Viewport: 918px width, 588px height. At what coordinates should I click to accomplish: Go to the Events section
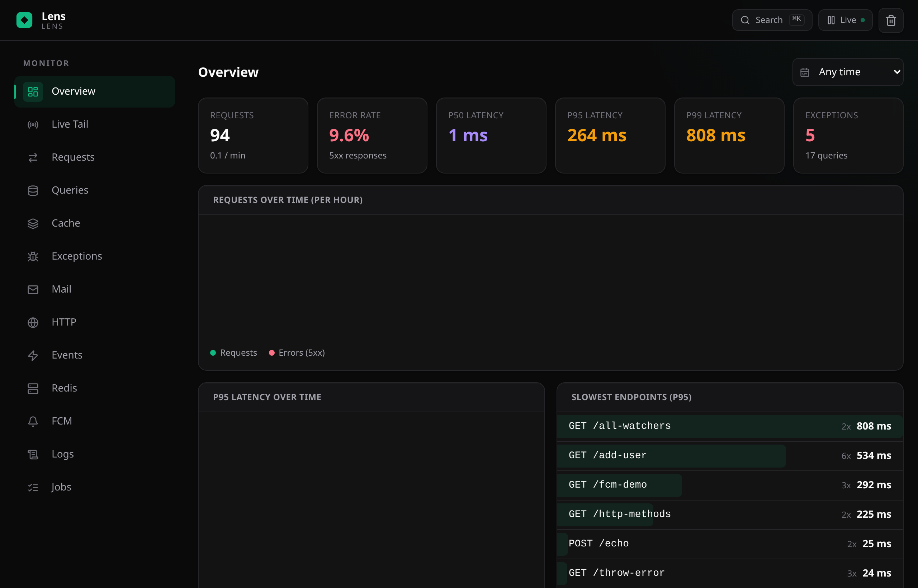(x=95, y=355)
